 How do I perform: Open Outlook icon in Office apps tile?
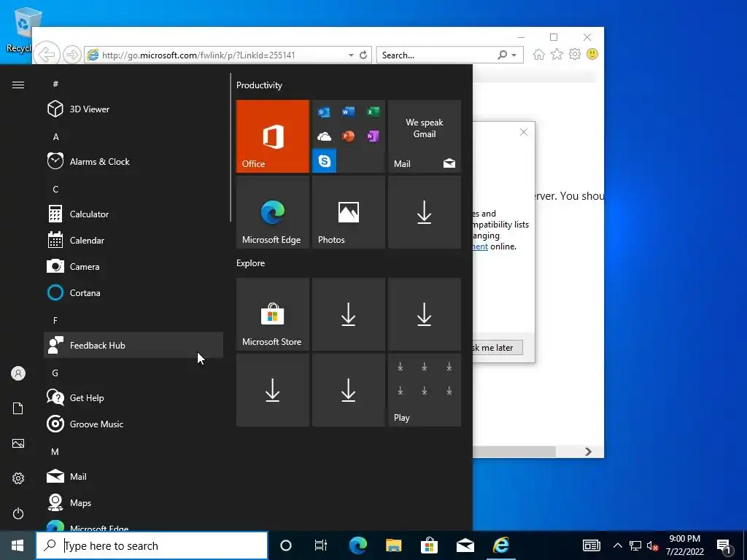pos(325,112)
